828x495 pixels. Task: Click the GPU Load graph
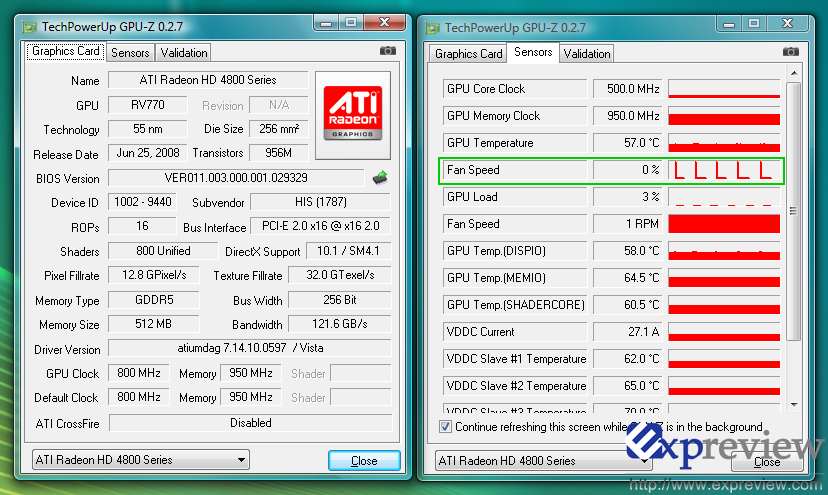point(724,197)
